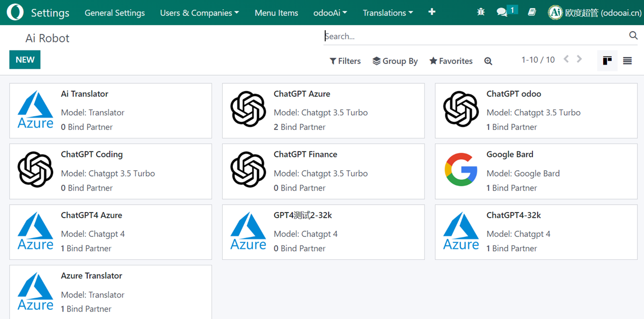644x319 pixels.
Task: Click Azure logo on Ai Translator card
Action: coord(35,110)
